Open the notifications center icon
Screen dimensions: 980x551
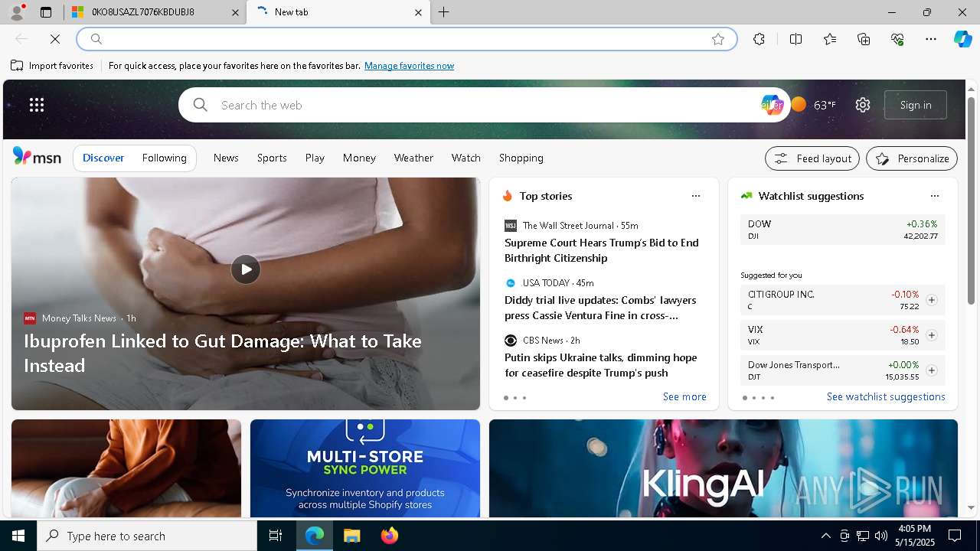tap(954, 536)
